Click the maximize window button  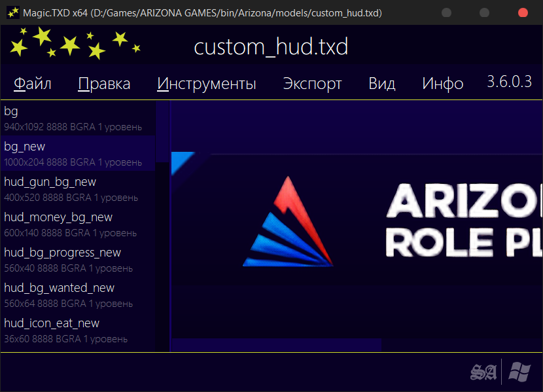coord(484,13)
